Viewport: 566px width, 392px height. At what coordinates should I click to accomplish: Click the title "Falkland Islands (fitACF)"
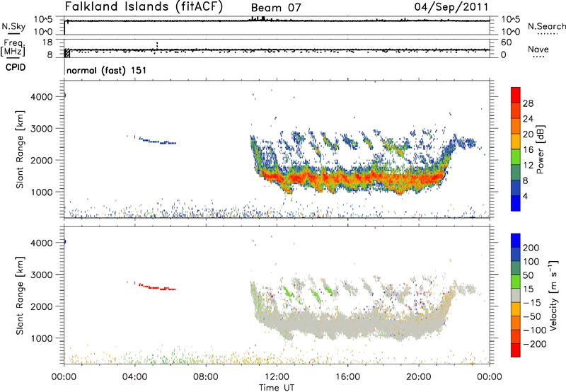click(144, 7)
